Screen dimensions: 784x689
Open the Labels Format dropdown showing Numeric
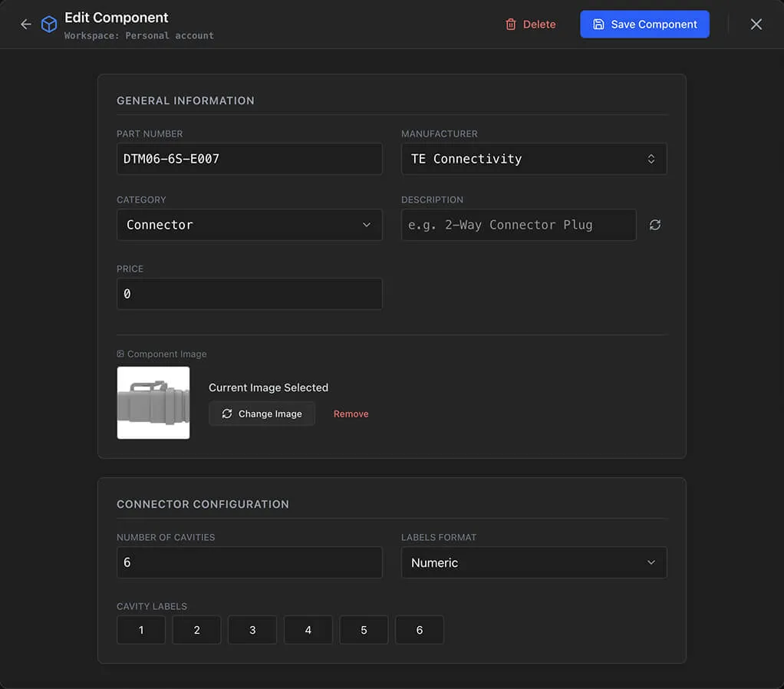[534, 562]
